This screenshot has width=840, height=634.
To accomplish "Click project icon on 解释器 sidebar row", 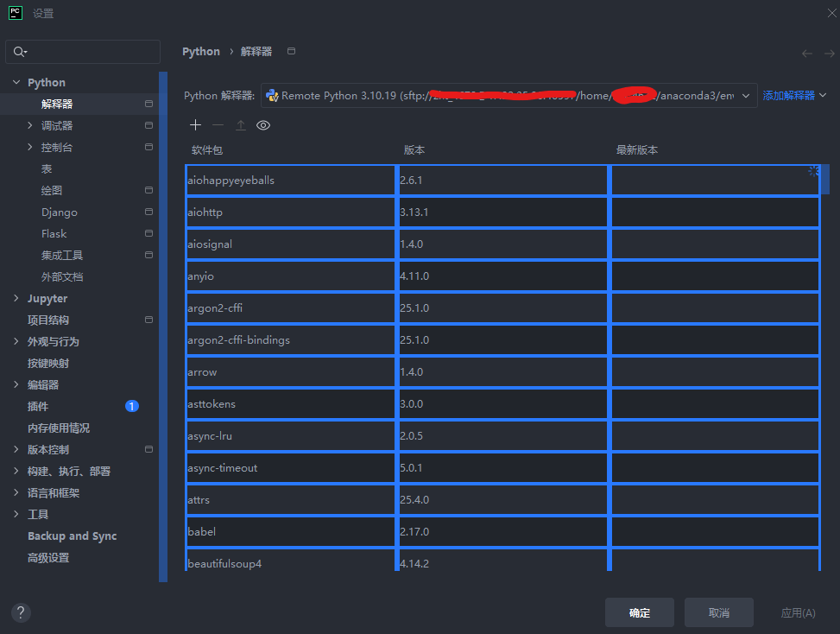I will click(149, 104).
